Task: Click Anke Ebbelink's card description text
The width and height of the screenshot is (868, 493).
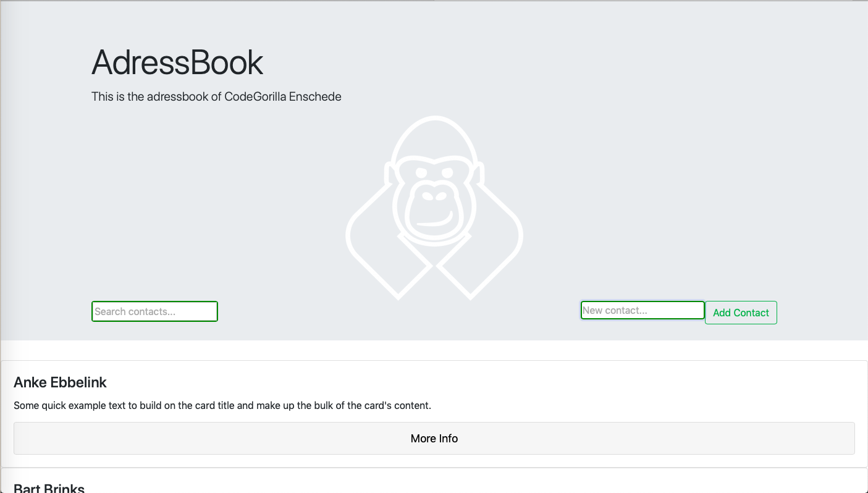Action: pos(222,406)
